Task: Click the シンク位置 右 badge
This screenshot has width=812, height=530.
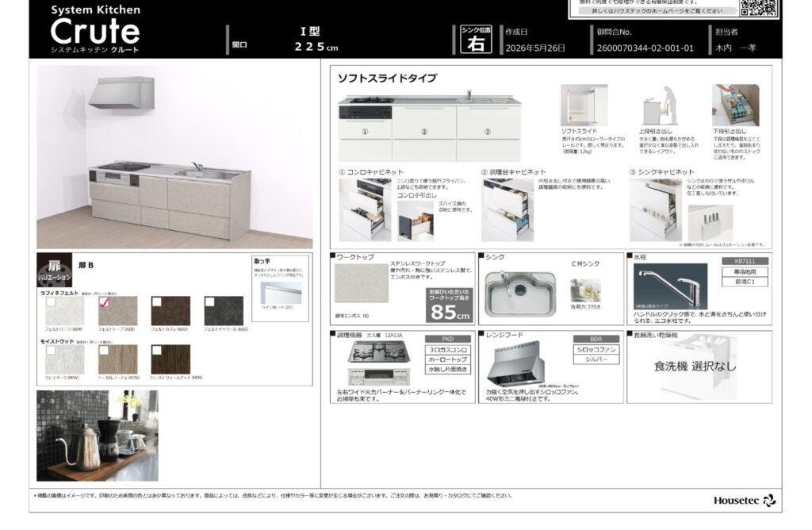Action: click(x=476, y=40)
